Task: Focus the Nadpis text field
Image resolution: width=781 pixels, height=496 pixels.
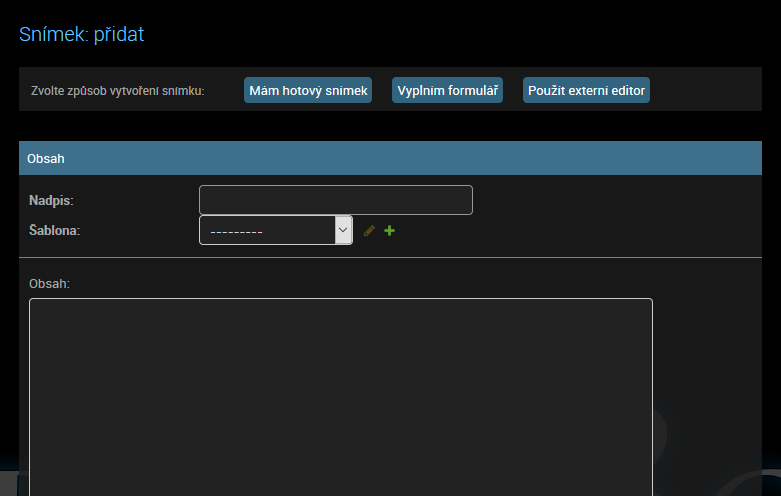Action: click(335, 200)
